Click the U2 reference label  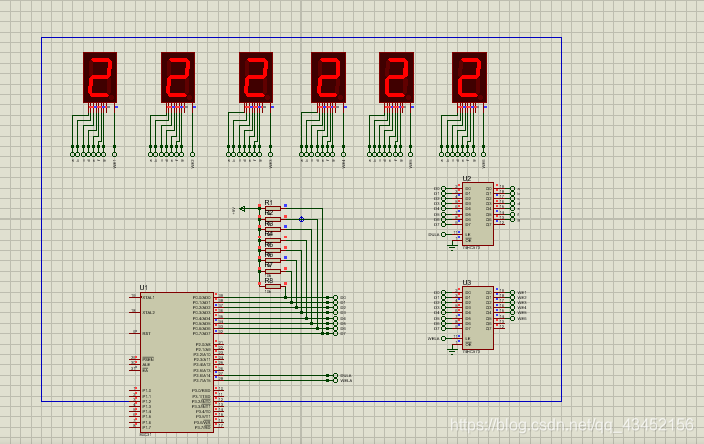point(467,178)
